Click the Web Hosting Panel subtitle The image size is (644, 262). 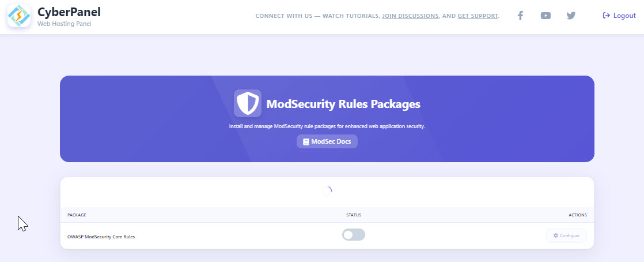tap(65, 24)
